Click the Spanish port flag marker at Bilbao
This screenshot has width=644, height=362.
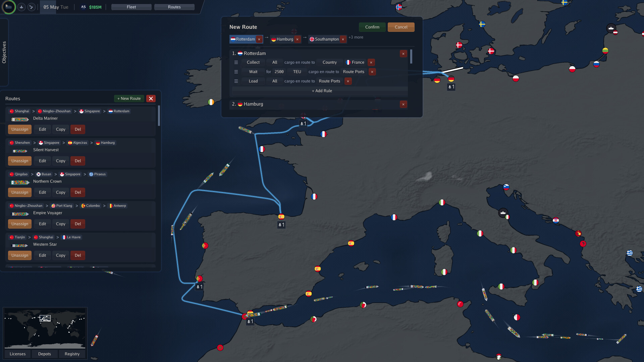[x=281, y=217]
